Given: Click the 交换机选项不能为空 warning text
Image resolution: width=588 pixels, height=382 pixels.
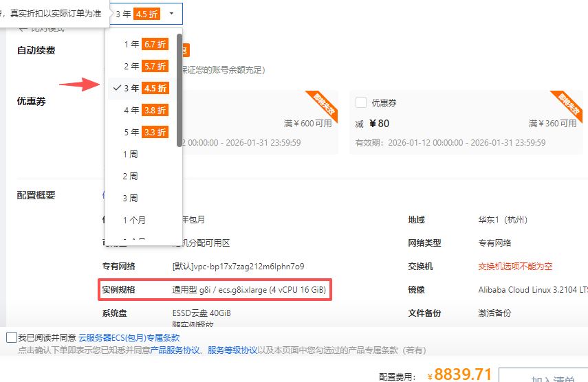Looking at the screenshot, I should click(x=515, y=267).
